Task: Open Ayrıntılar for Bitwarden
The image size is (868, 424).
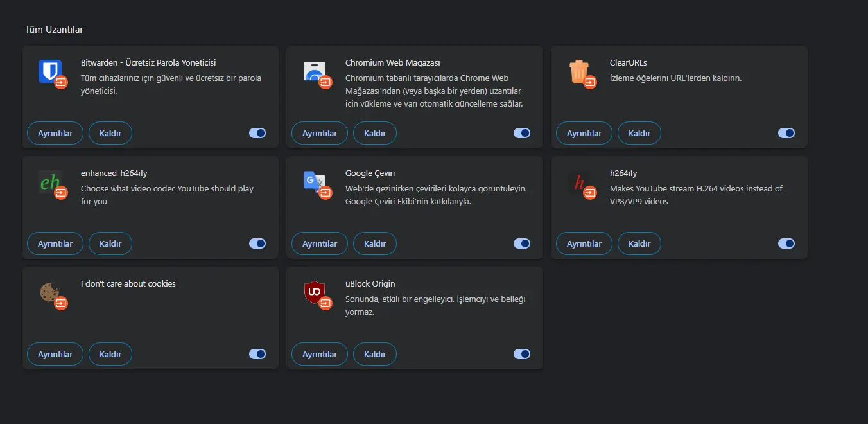Action: (55, 133)
